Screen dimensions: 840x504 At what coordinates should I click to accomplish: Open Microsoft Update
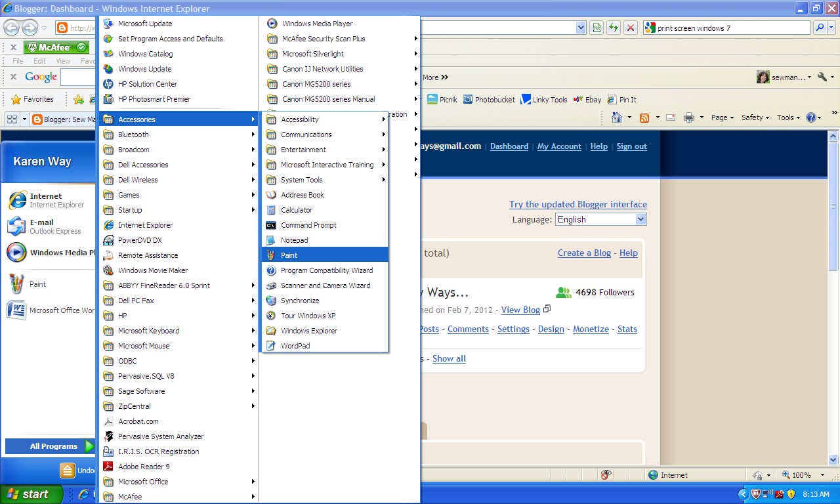pyautogui.click(x=178, y=24)
